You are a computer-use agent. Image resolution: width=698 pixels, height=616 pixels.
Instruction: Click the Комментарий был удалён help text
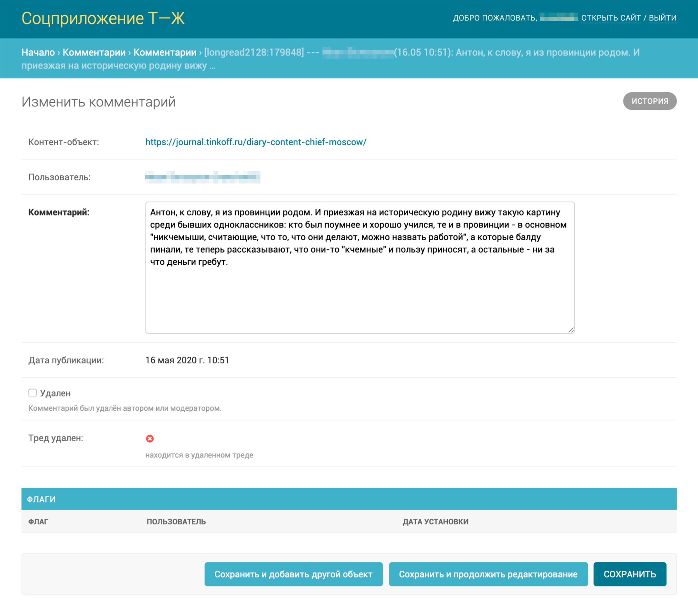pyautogui.click(x=125, y=408)
